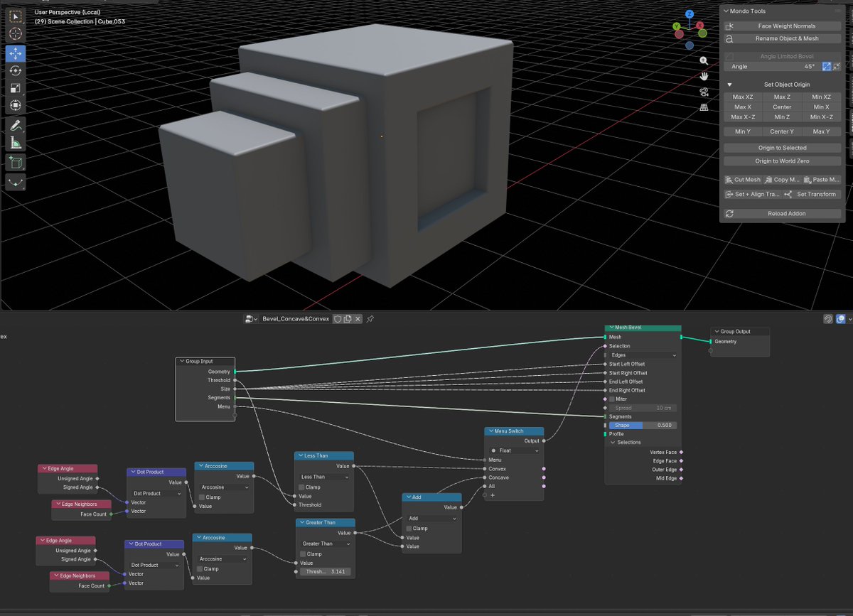This screenshot has width=853, height=616.
Task: Click the Threshold 3.141 value field
Action: pyautogui.click(x=324, y=571)
